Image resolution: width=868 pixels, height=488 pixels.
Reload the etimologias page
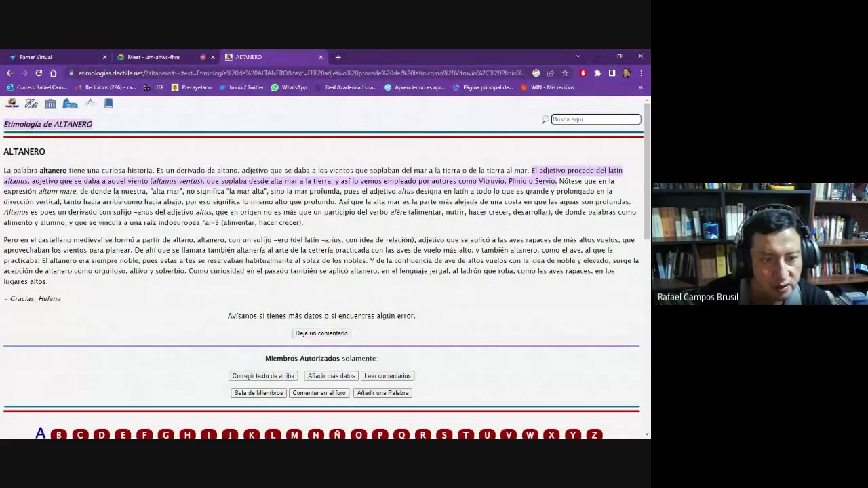(39, 73)
